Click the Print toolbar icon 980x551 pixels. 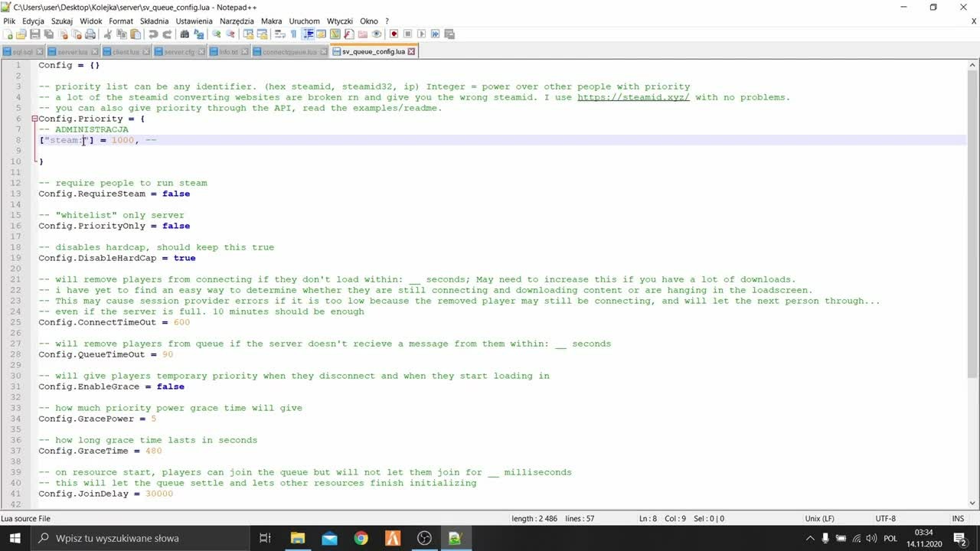[90, 34]
